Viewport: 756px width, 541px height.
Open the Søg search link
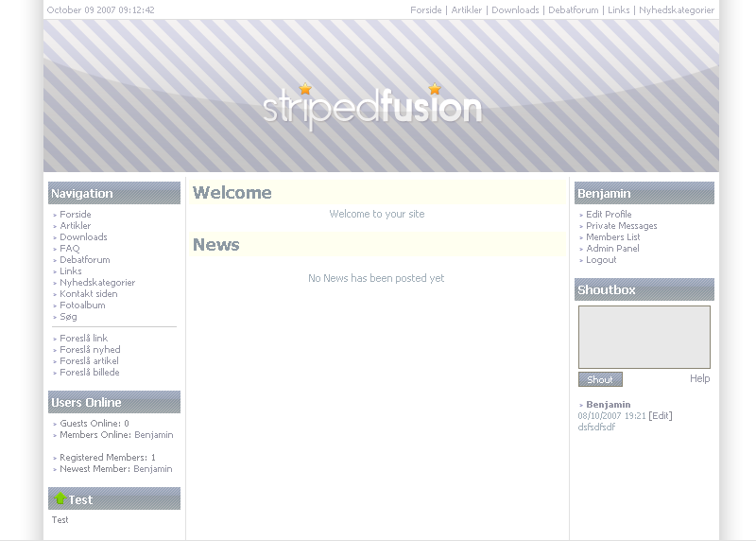pyautogui.click(x=68, y=317)
